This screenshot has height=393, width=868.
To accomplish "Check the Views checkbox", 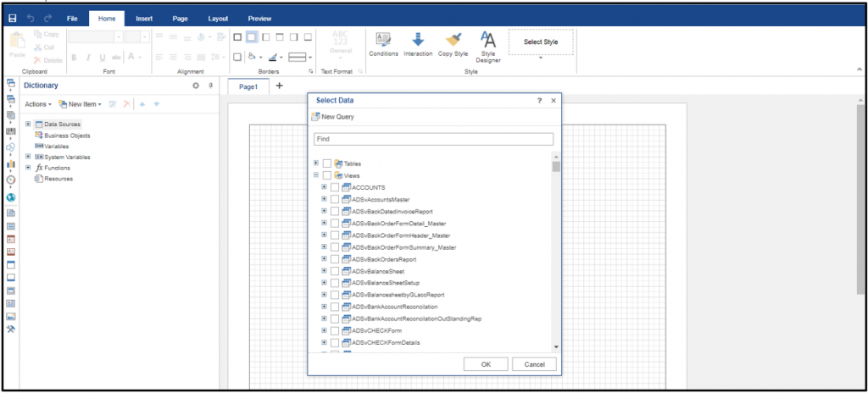I will click(x=326, y=175).
